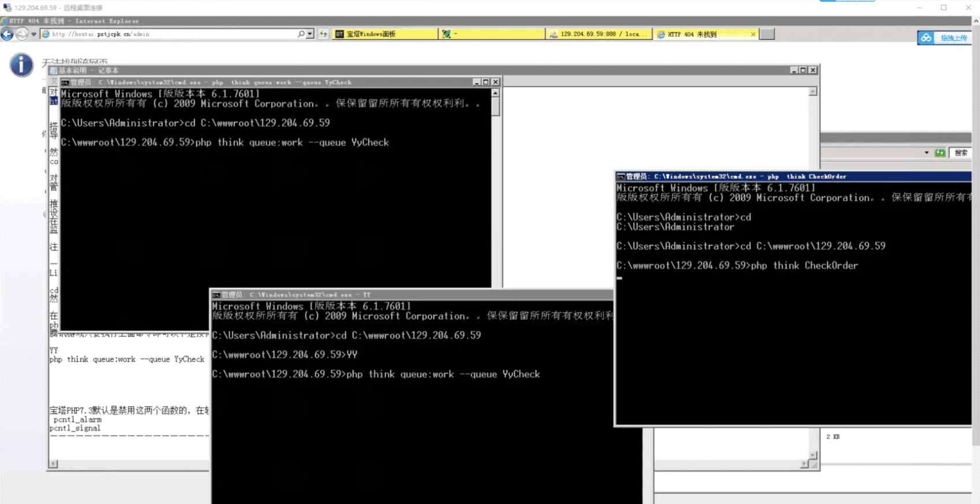This screenshot has width=980, height=504.
Task: Click the Internet Explorer forward arrow
Action: (x=21, y=34)
